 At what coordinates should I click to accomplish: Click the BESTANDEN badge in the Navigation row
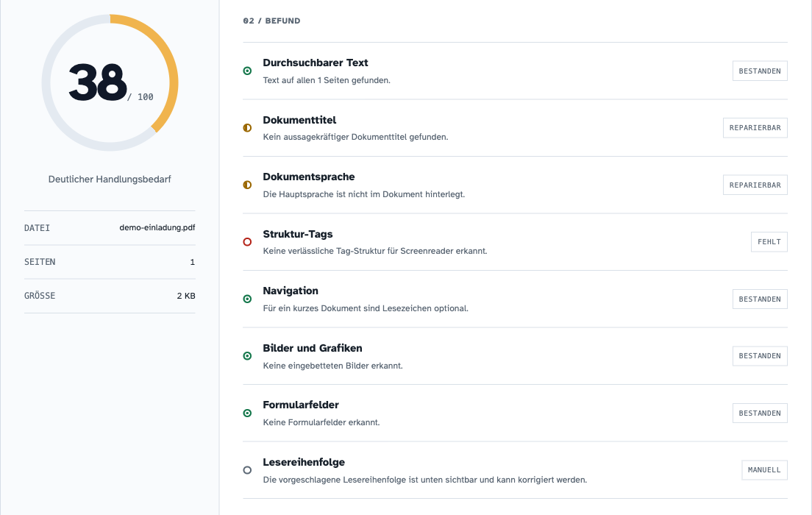tap(760, 299)
